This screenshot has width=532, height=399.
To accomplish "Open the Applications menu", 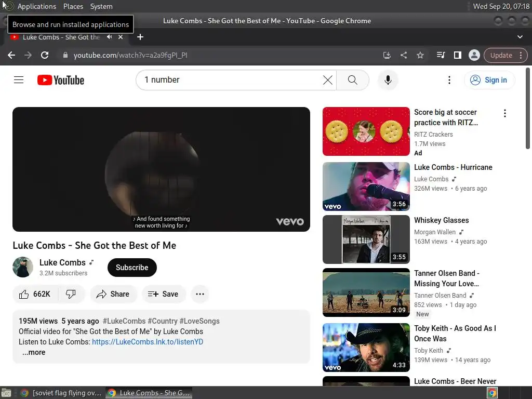I will pyautogui.click(x=37, y=6).
